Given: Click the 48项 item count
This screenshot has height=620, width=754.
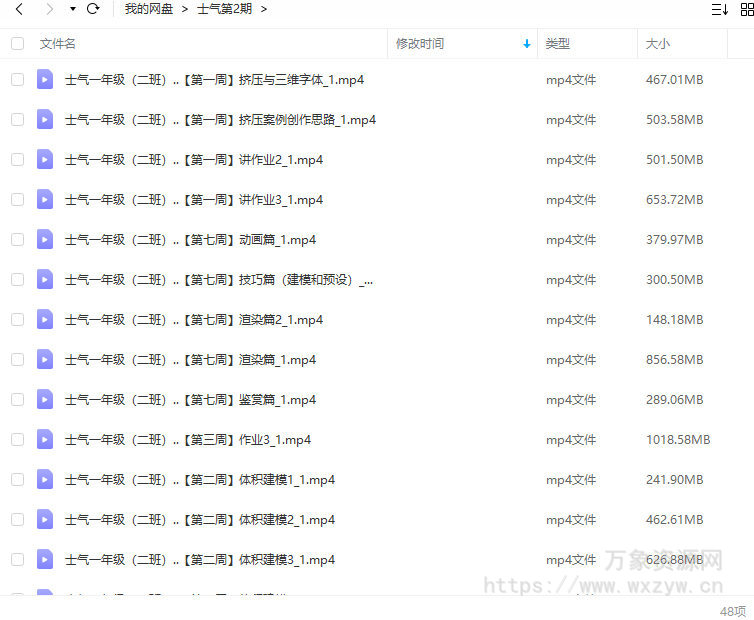Looking at the screenshot, I should (733, 611).
